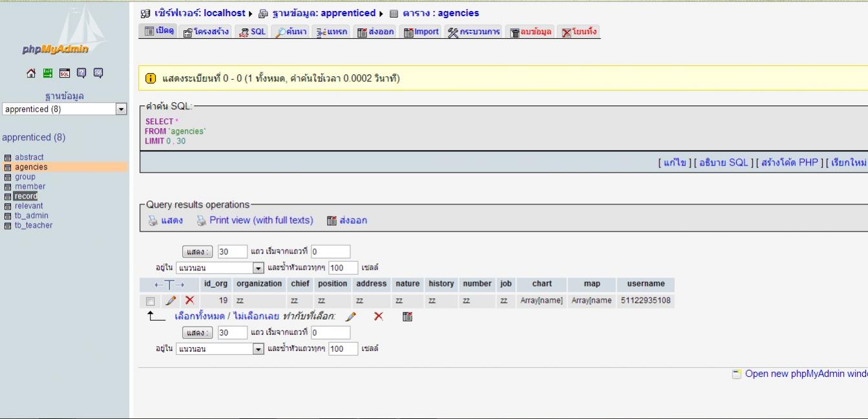Click the red X delete icon for row 19
Screen dimensions: 868x419
[189, 301]
